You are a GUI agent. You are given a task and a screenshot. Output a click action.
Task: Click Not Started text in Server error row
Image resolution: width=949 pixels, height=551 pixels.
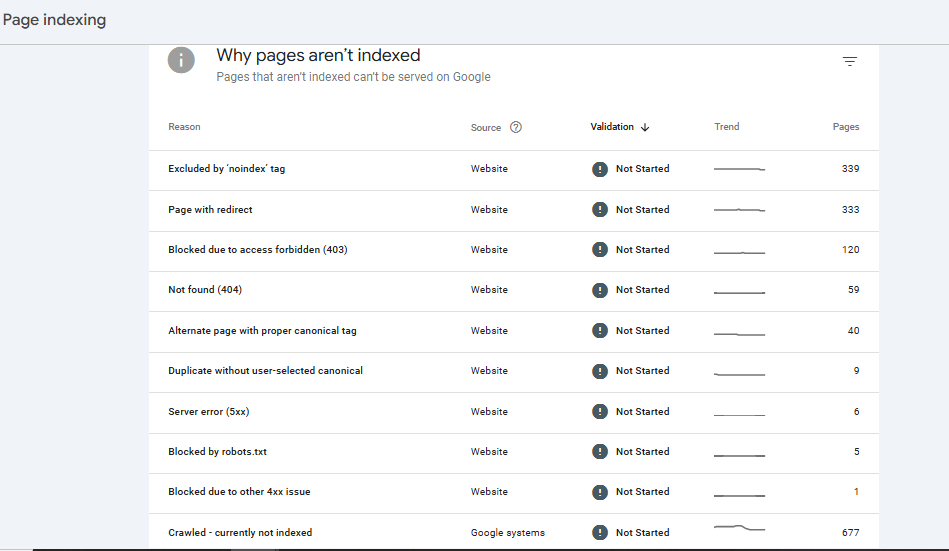coord(642,412)
